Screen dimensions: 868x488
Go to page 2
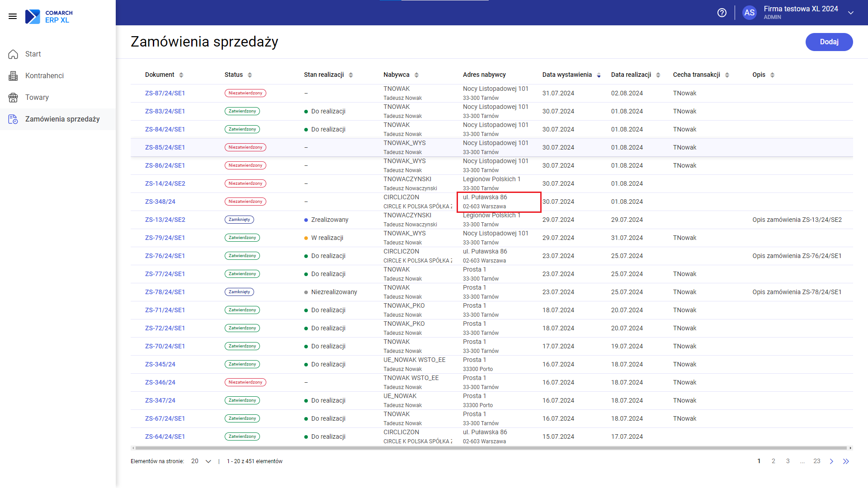pyautogui.click(x=773, y=461)
